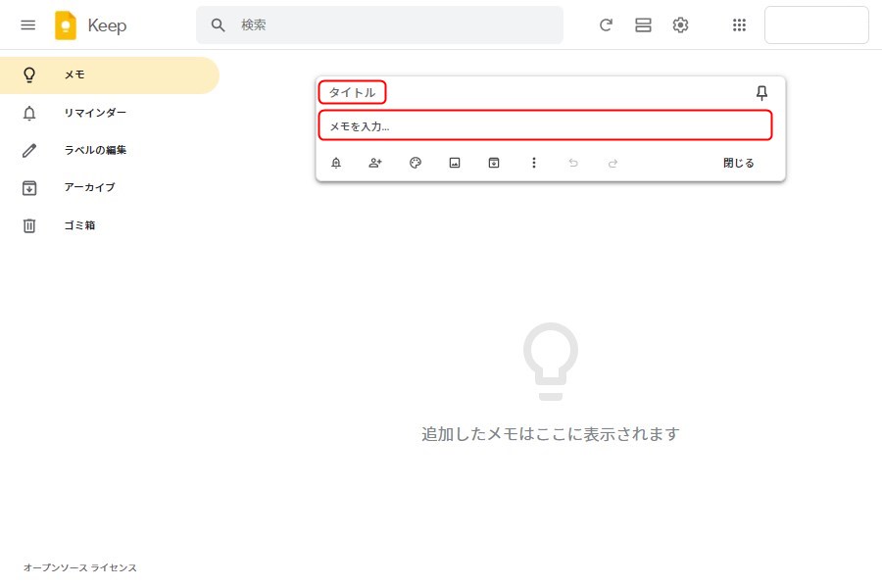Screen dimensions: 882x588
Task: Toggle the main menu hamburger icon
Action: coord(28,25)
